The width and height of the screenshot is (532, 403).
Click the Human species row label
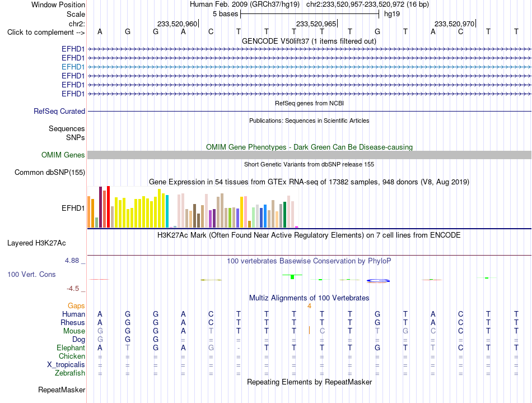(x=73, y=314)
